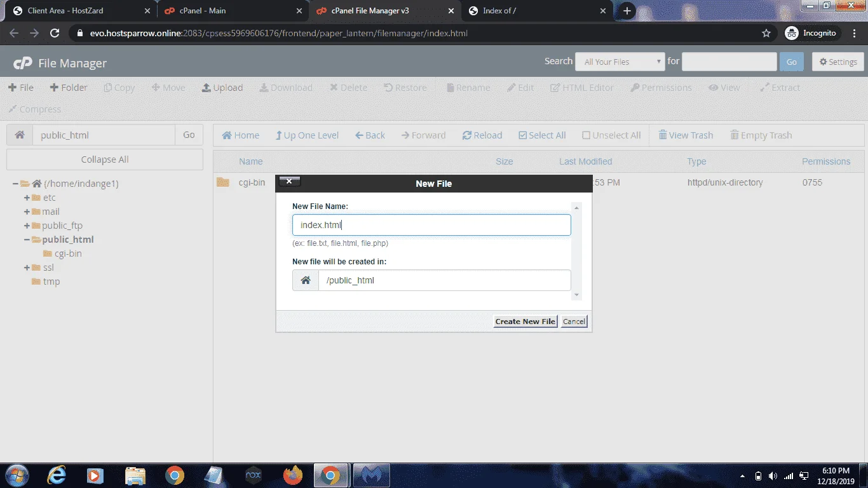
Task: Click Up One Level
Action: click(x=307, y=135)
